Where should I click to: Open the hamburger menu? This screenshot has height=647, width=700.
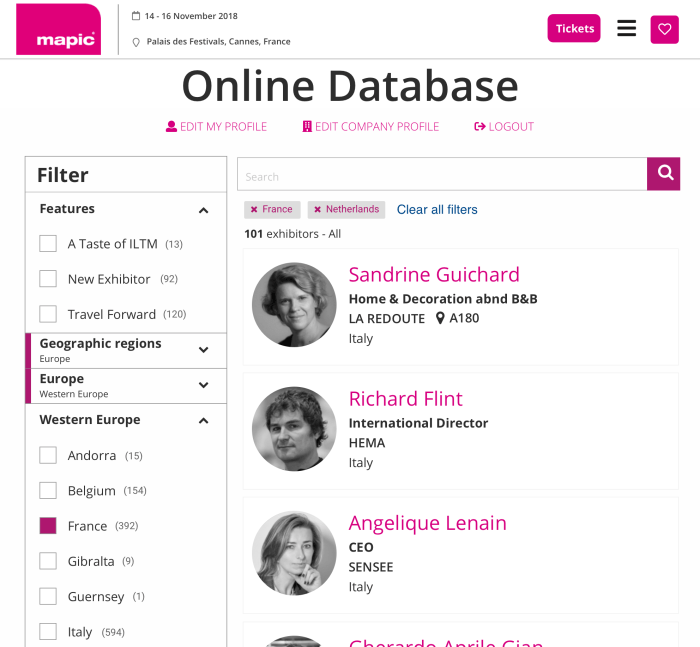626,29
